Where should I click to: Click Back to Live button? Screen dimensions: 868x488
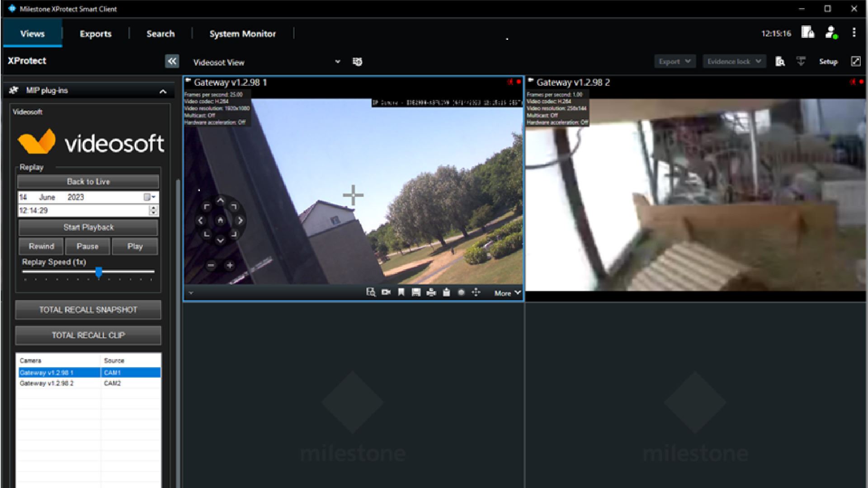pyautogui.click(x=88, y=182)
